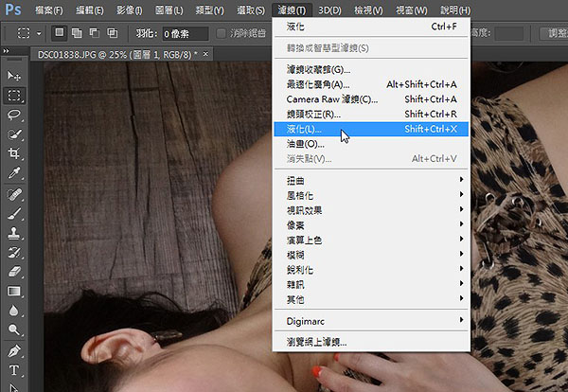Screen dimensions: 568x392
Task: Choose 瀏覽網上濾鏡 Browse Filters Online
Action: (x=371, y=342)
